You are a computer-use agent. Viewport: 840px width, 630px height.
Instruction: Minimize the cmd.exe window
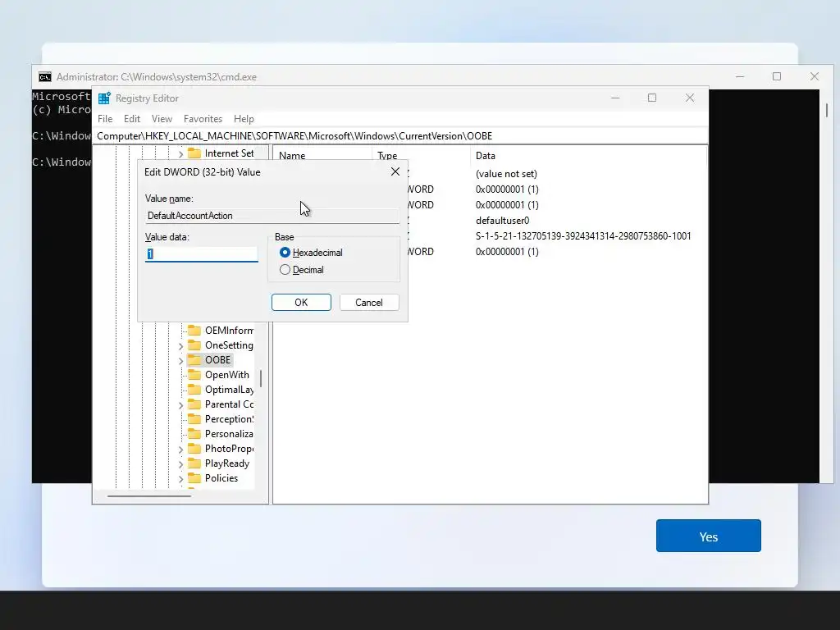tap(740, 76)
